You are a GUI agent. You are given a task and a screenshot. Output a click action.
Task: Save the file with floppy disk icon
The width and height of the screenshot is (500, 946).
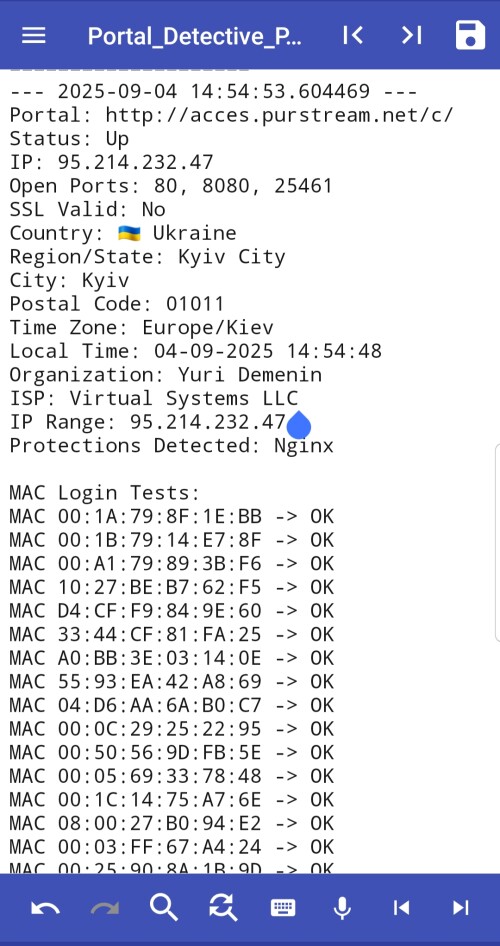(470, 35)
